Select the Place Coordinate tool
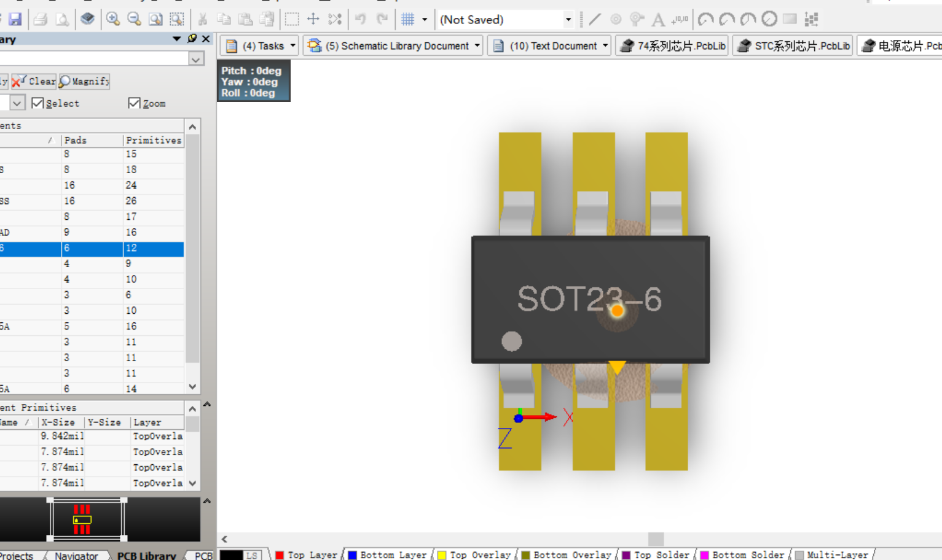Image resolution: width=942 pixels, height=560 pixels. click(680, 19)
